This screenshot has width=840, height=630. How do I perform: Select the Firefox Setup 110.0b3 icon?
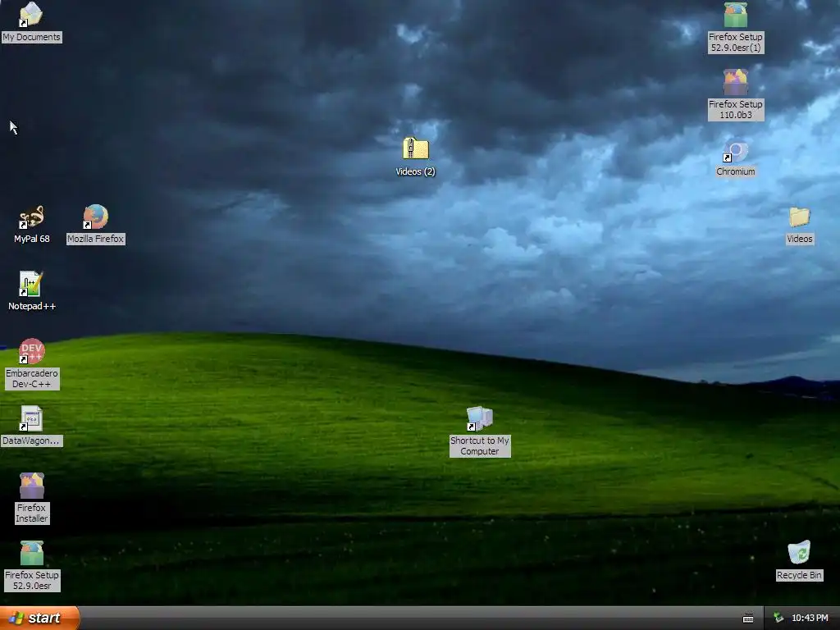[x=736, y=82]
